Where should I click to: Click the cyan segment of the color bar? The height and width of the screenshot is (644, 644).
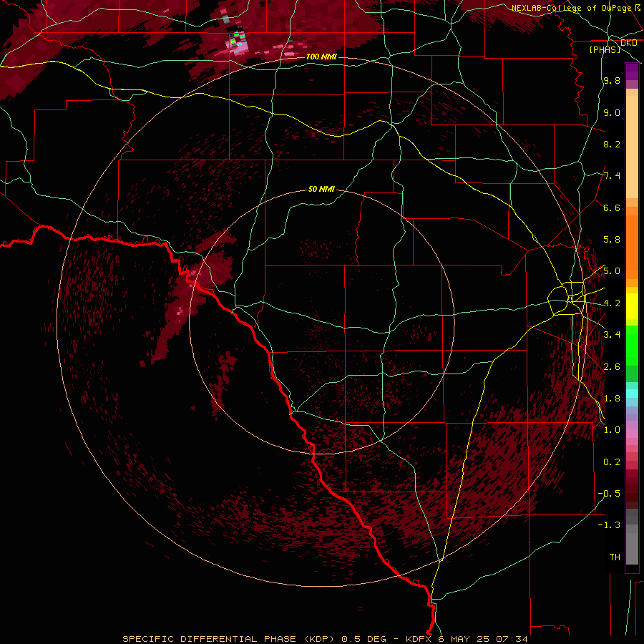pos(632,394)
